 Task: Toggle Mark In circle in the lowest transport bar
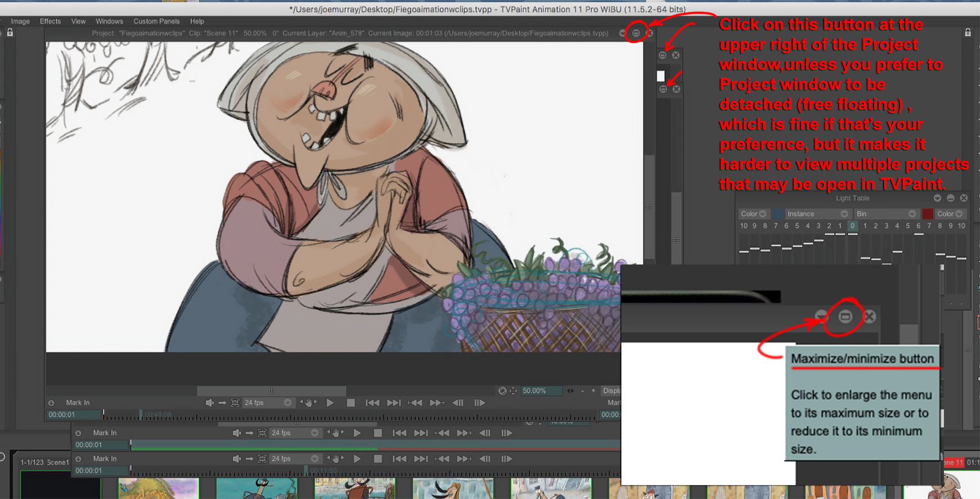(78, 459)
